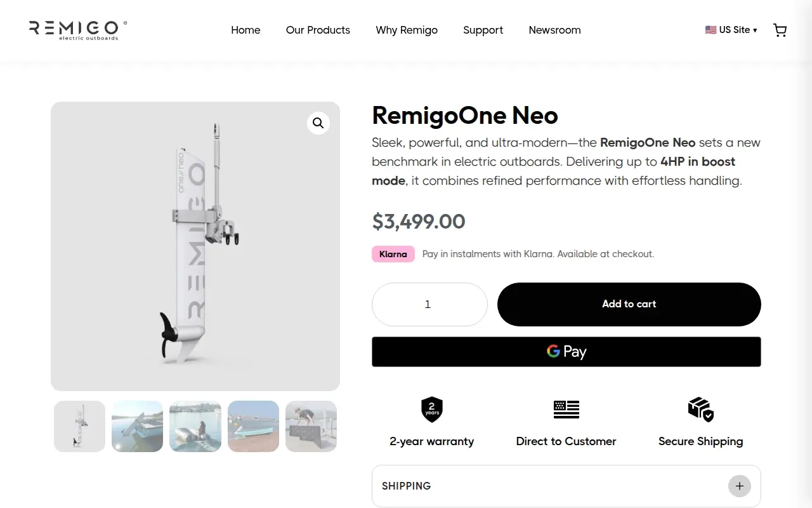Open the US Site region dropdown

pos(731,30)
